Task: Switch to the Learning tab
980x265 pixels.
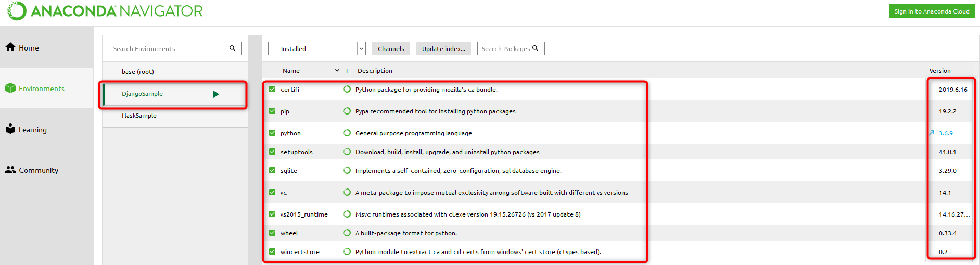Action: [x=32, y=130]
